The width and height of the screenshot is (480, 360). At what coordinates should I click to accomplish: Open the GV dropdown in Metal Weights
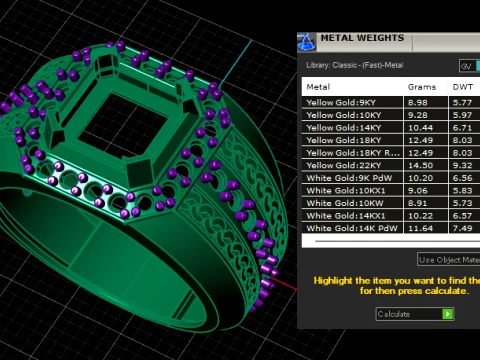click(469, 66)
